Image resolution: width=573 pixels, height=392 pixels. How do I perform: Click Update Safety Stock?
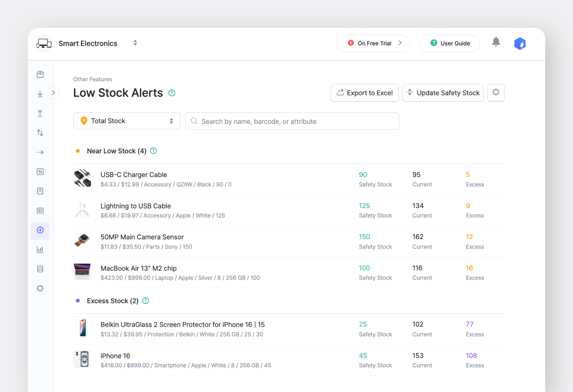[443, 93]
